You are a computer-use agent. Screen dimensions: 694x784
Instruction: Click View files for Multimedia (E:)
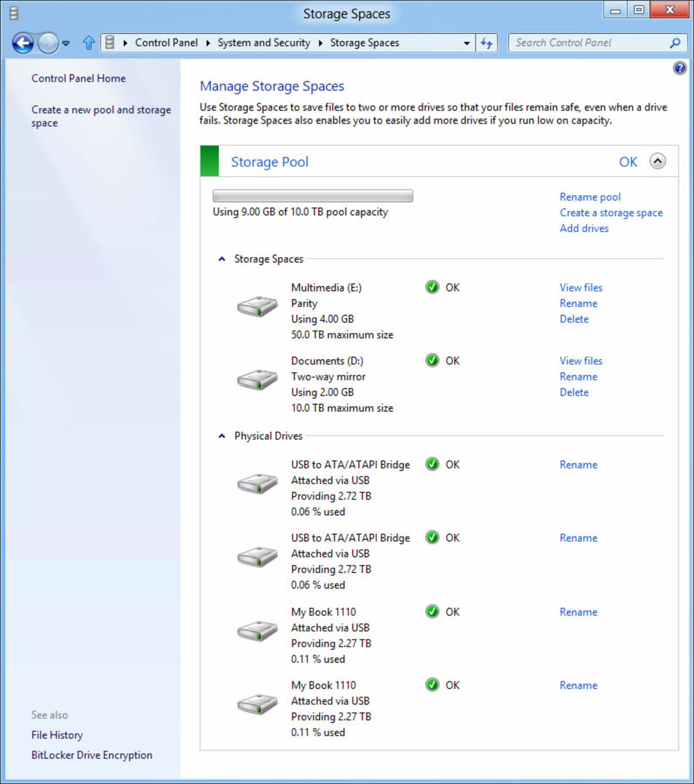pyautogui.click(x=580, y=287)
